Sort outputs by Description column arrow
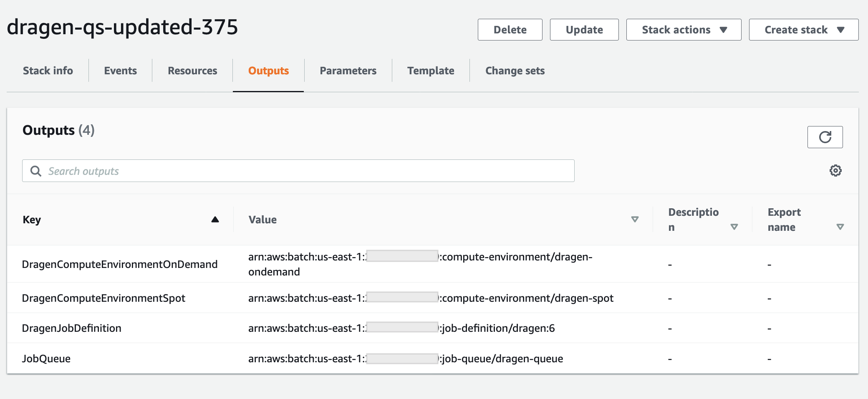Image resolution: width=868 pixels, height=399 pixels. [734, 227]
